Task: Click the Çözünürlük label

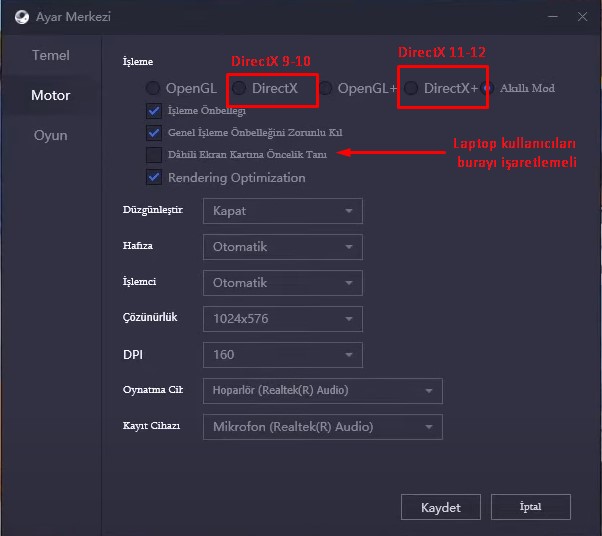Action: tap(150, 317)
